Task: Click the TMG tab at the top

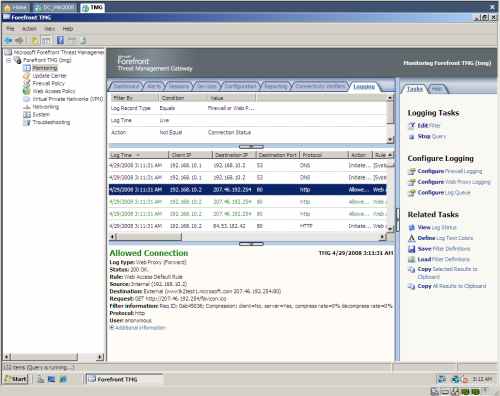Action: 93,7
